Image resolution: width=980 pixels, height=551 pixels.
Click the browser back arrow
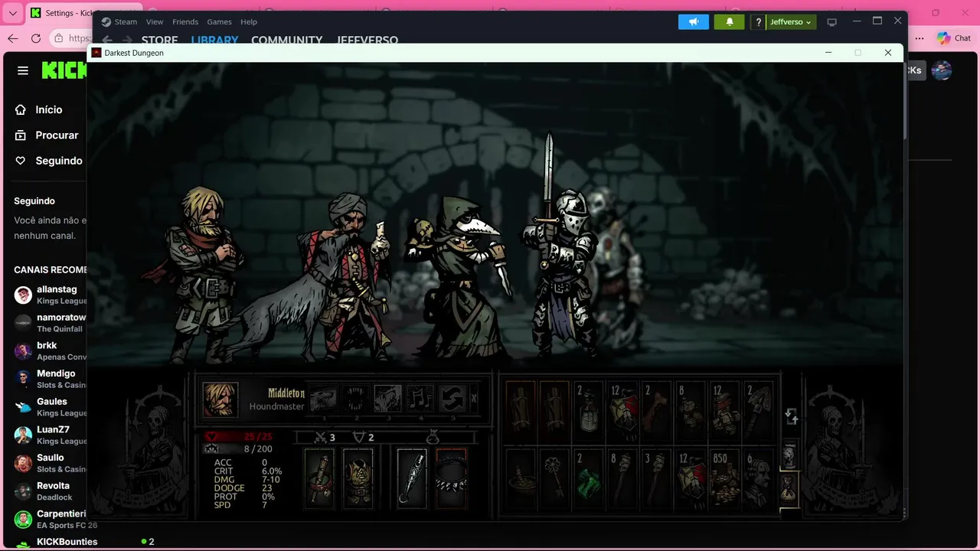click(12, 38)
